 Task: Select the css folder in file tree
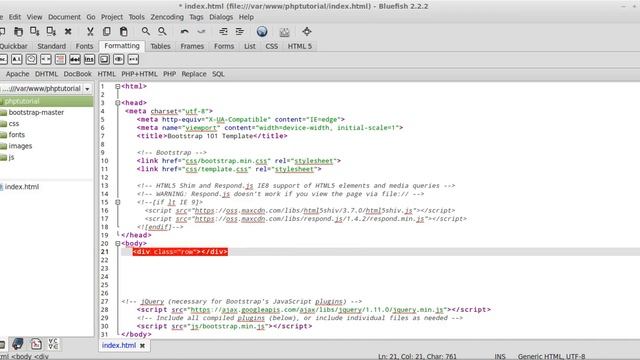pyautogui.click(x=14, y=123)
